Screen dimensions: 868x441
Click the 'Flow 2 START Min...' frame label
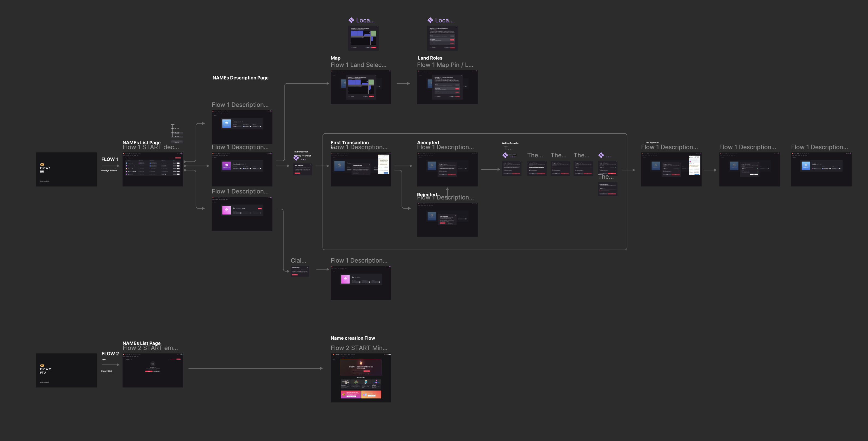point(359,348)
